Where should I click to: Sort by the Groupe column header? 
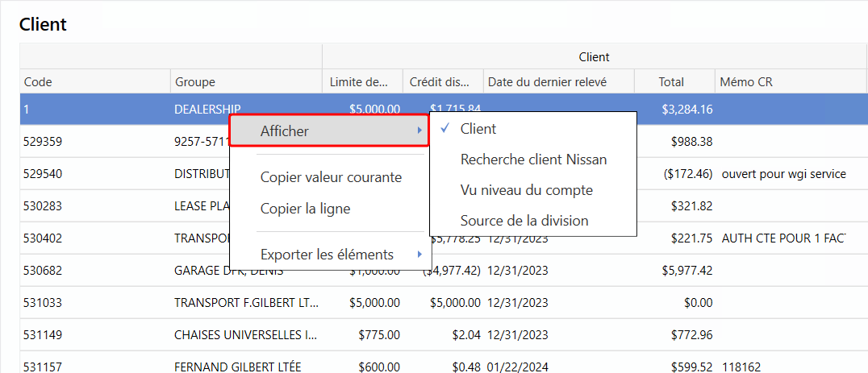(x=194, y=82)
